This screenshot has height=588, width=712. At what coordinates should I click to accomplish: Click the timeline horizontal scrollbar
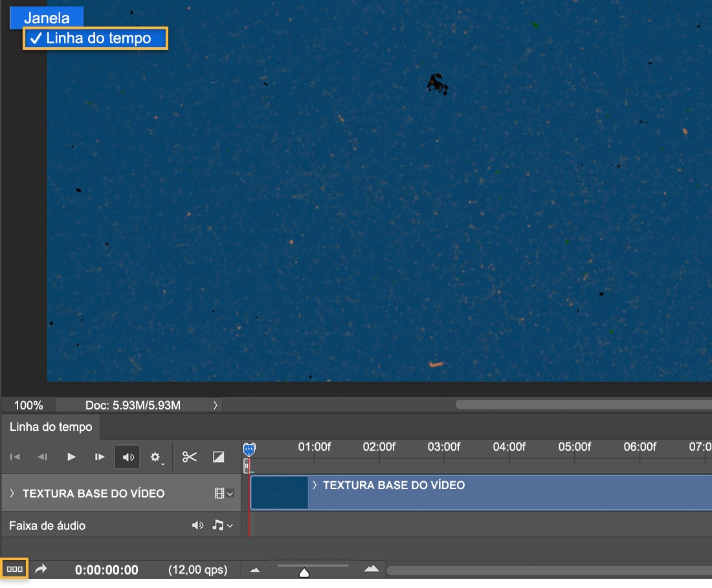(x=549, y=571)
